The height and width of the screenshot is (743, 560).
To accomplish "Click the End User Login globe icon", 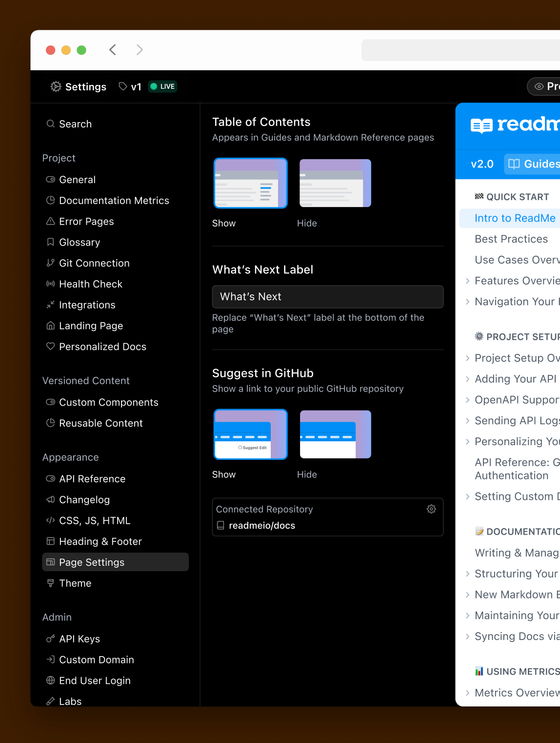I will click(50, 680).
